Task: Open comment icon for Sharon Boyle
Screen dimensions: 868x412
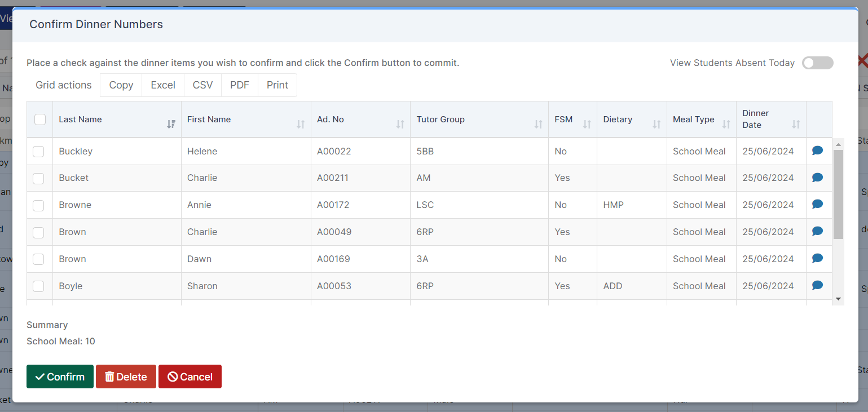Action: click(x=817, y=285)
